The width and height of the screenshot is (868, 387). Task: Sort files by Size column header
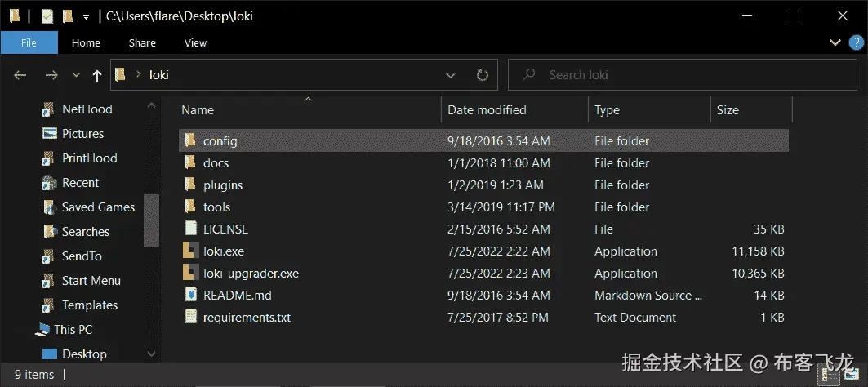728,110
